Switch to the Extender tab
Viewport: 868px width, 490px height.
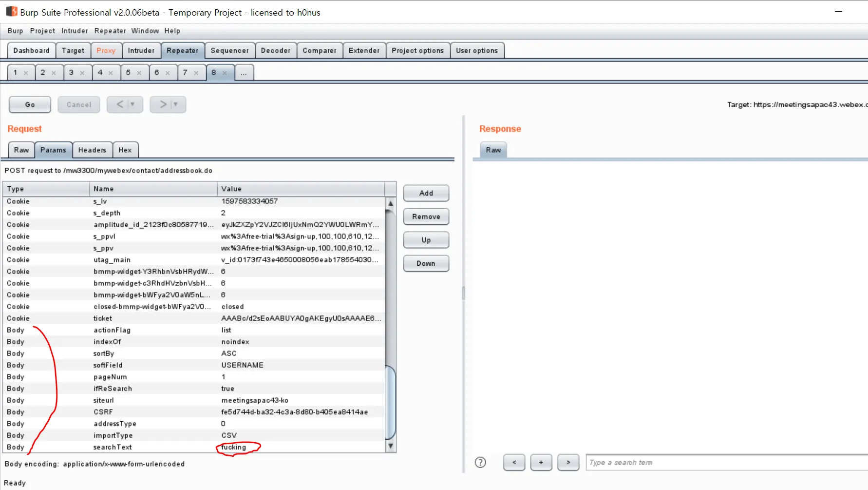point(364,50)
